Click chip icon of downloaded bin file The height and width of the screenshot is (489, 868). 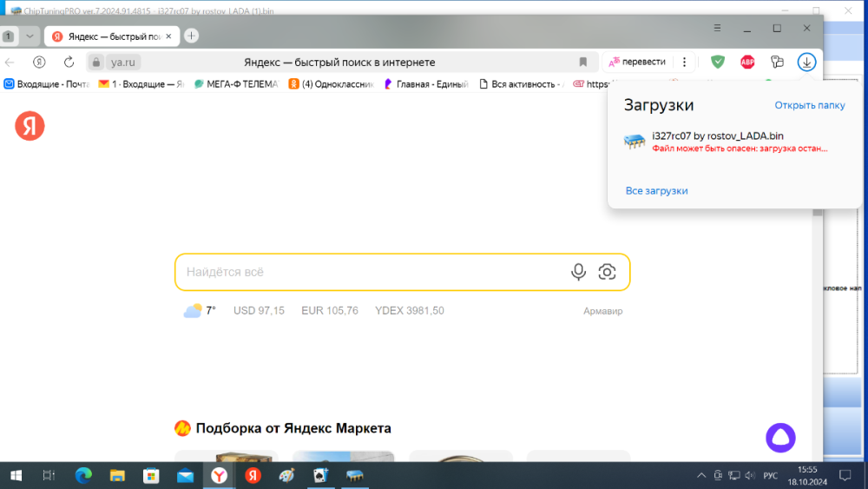pos(635,142)
